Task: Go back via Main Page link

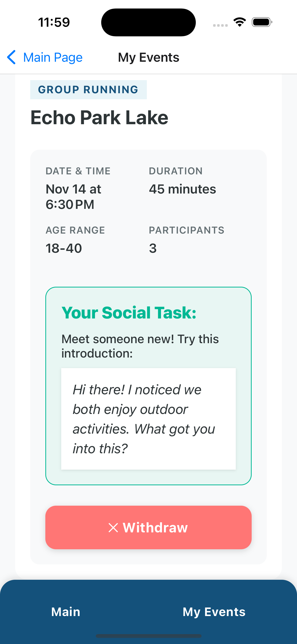Action: coord(53,57)
